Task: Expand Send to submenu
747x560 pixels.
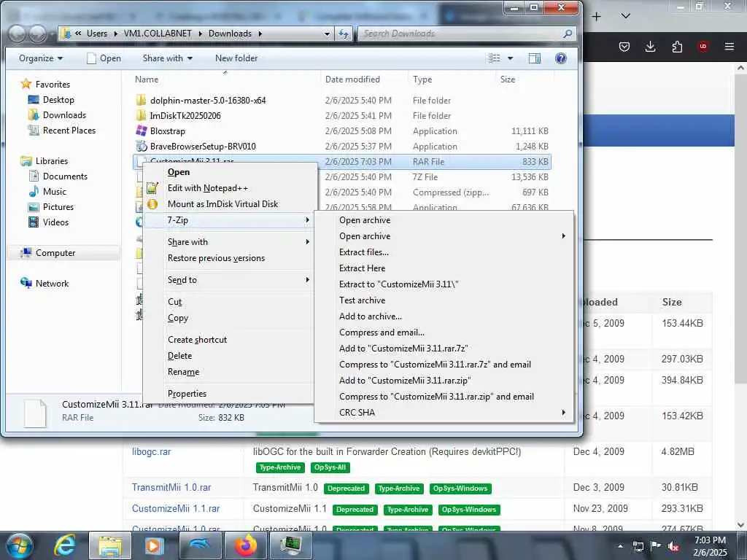Action: coord(228,280)
